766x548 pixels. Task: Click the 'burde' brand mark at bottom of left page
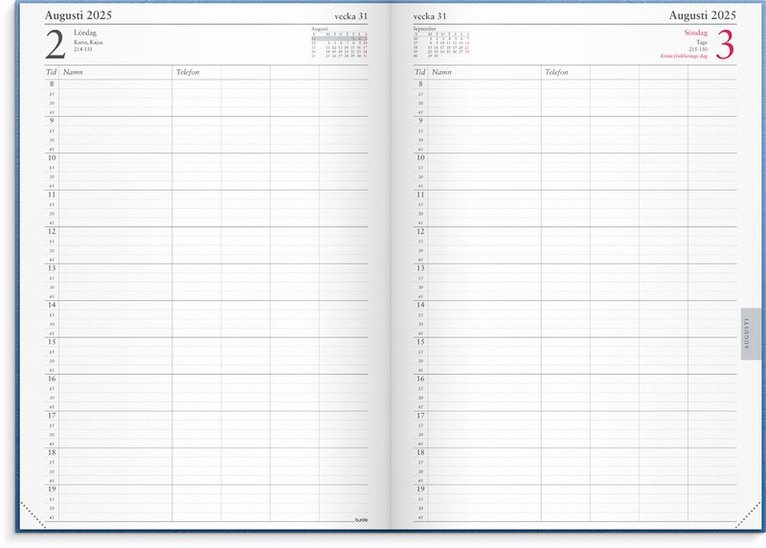(x=361, y=520)
